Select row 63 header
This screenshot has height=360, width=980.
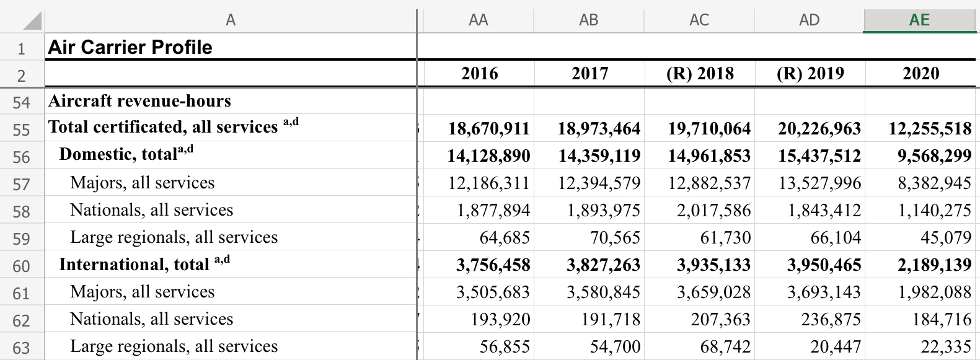point(22,346)
